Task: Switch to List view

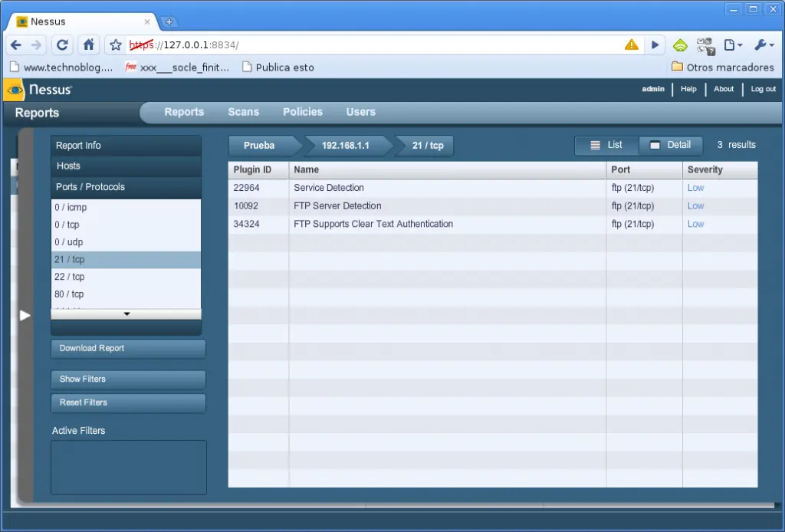Action: (606, 145)
